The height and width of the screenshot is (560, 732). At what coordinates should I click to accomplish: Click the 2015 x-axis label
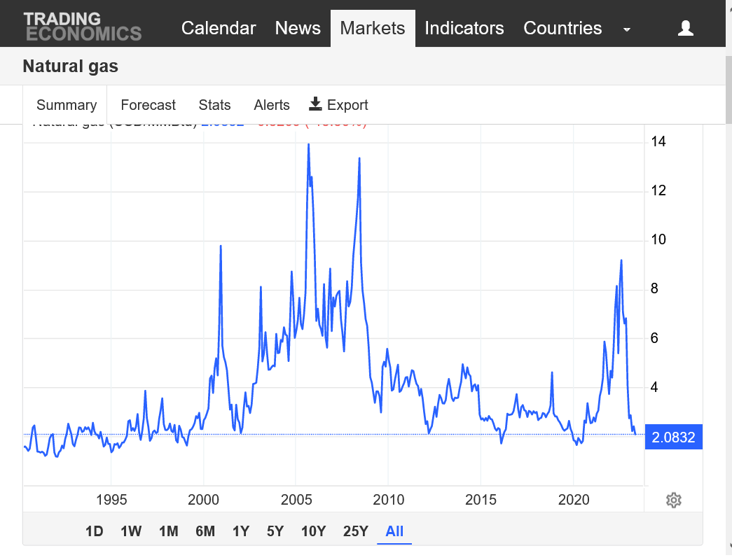tap(481, 500)
